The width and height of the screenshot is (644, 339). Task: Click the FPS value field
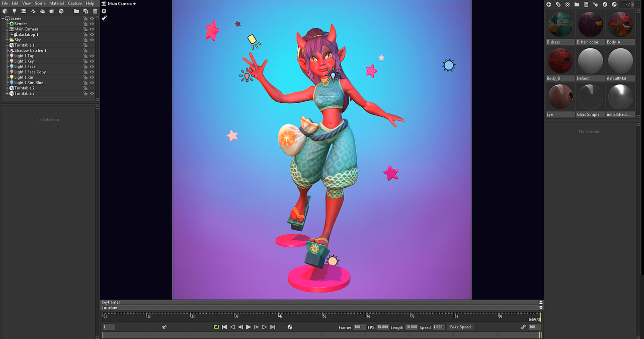(383, 327)
